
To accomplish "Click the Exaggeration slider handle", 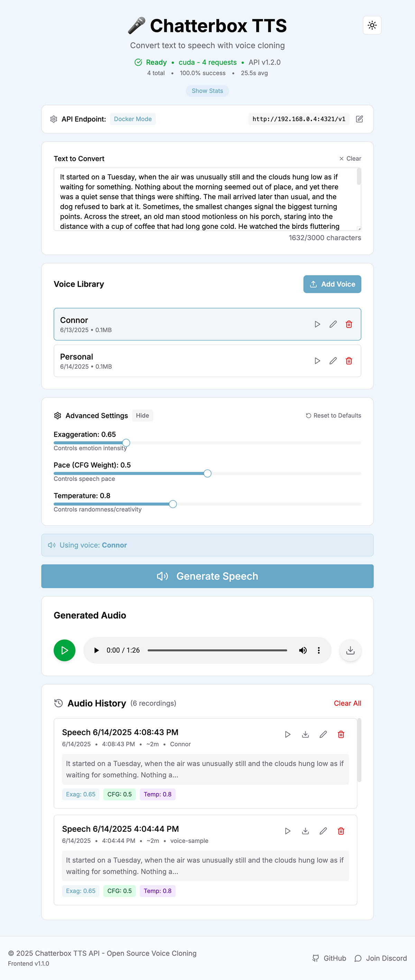I will coord(126,443).
